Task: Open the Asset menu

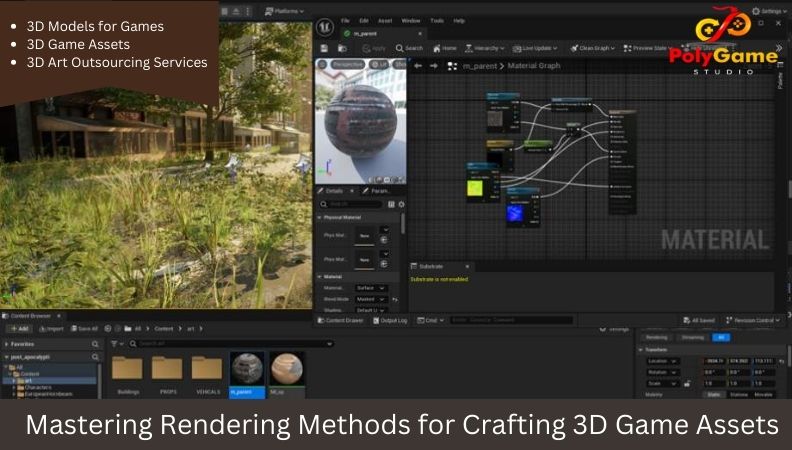Action: 386,20
